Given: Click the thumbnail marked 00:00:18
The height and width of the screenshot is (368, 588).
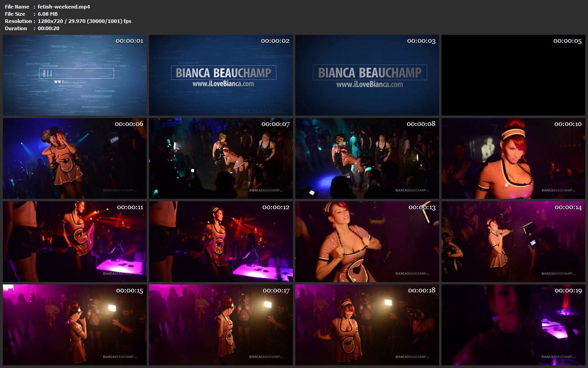Looking at the screenshot, I should coord(367,325).
